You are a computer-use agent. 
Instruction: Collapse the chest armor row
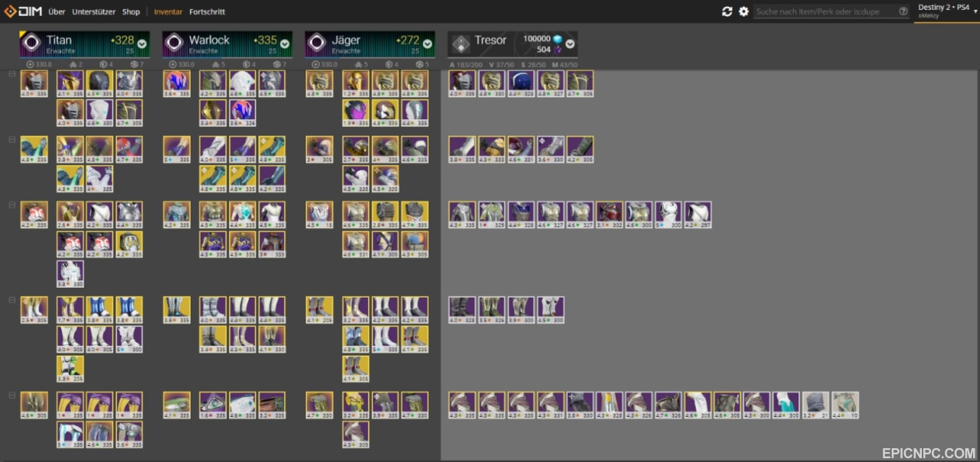[11, 204]
